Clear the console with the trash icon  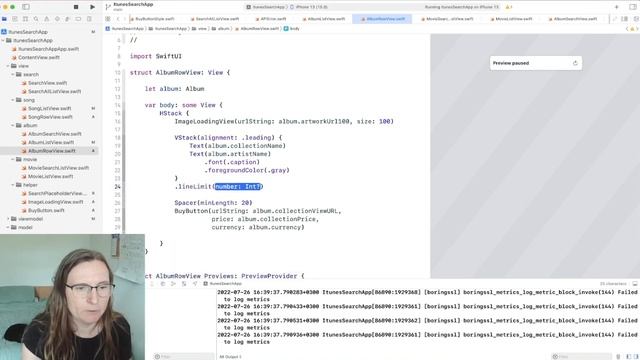click(x=618, y=356)
